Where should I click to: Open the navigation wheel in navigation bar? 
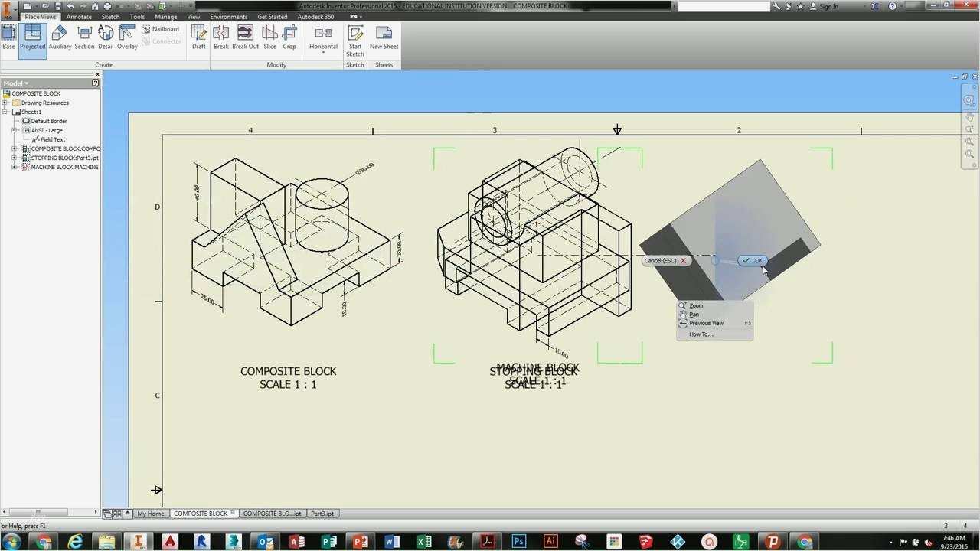click(x=969, y=100)
